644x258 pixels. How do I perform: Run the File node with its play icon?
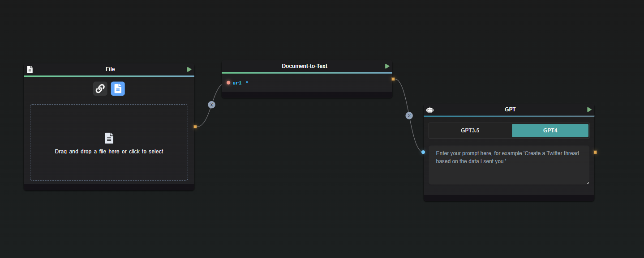point(189,69)
